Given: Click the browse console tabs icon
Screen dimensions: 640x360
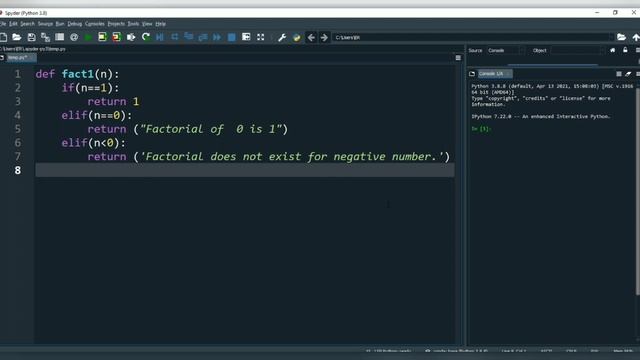Looking at the screenshot, I should click(472, 74).
